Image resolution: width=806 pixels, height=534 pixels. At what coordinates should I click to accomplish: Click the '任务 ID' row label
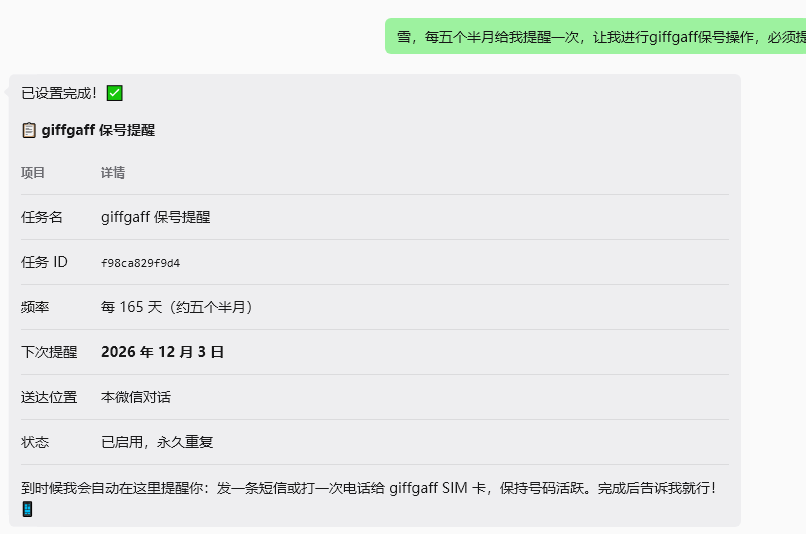coord(44,262)
